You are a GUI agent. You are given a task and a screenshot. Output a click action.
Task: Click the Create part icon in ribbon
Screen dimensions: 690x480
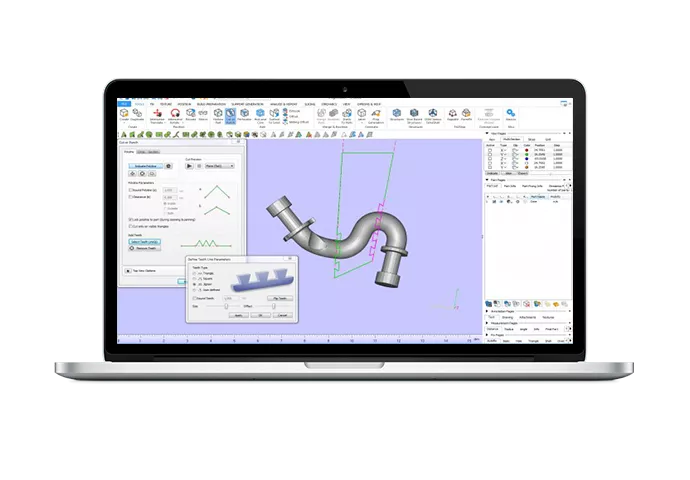coord(124,114)
